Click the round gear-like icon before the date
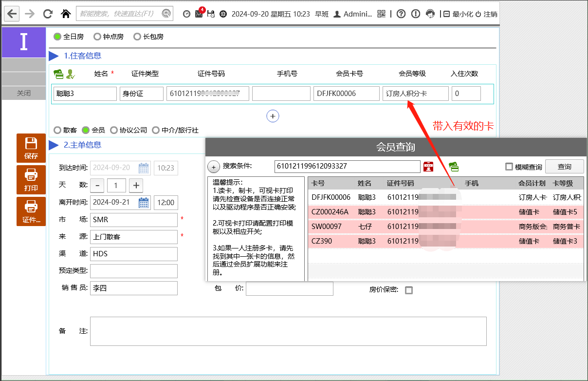This screenshot has height=381, width=588. [223, 14]
